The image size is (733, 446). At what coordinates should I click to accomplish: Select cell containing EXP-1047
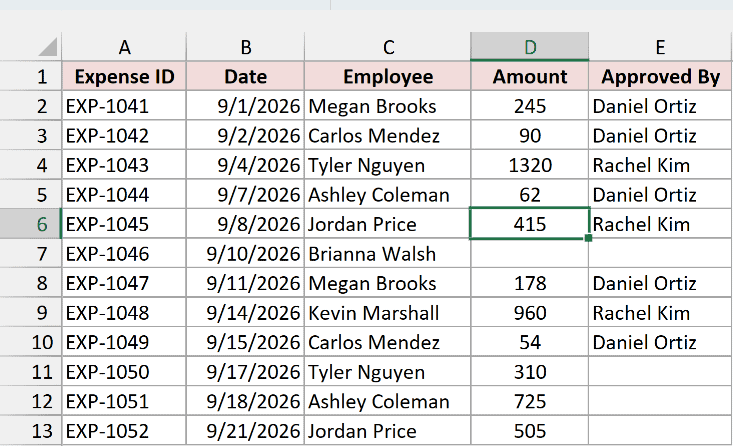[124, 283]
